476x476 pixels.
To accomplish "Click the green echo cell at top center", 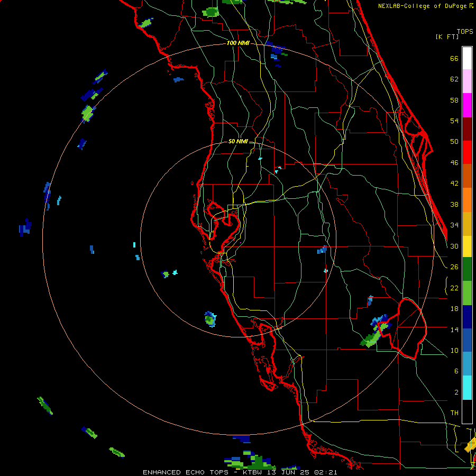I will click(x=210, y=13).
